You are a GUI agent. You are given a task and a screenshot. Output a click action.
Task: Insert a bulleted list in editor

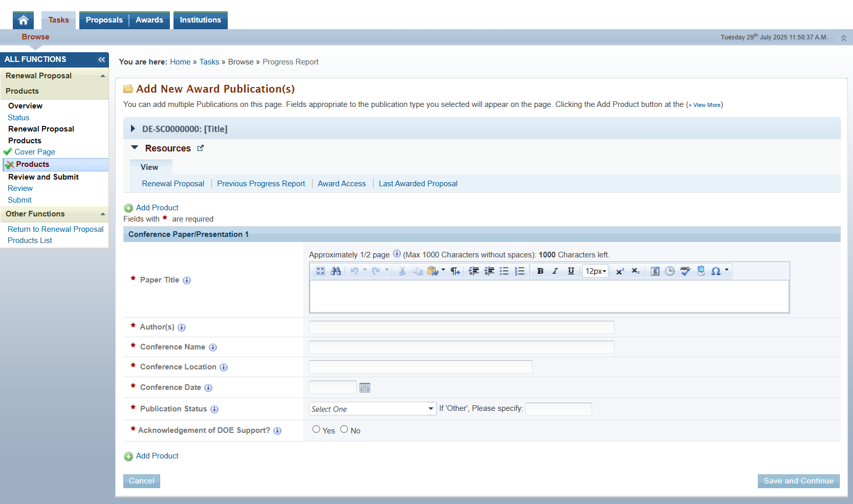point(504,271)
